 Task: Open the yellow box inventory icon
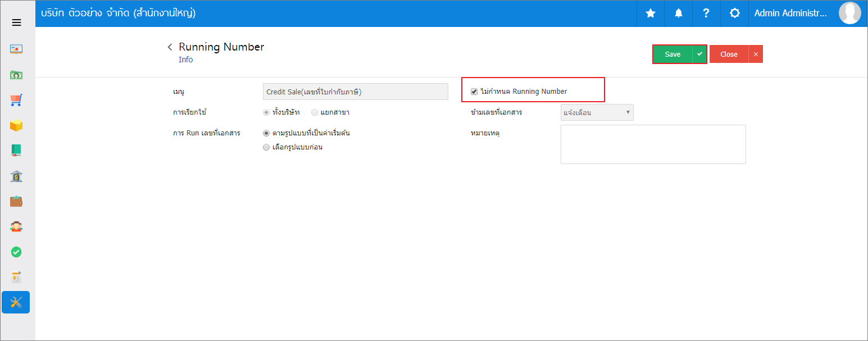click(x=16, y=125)
